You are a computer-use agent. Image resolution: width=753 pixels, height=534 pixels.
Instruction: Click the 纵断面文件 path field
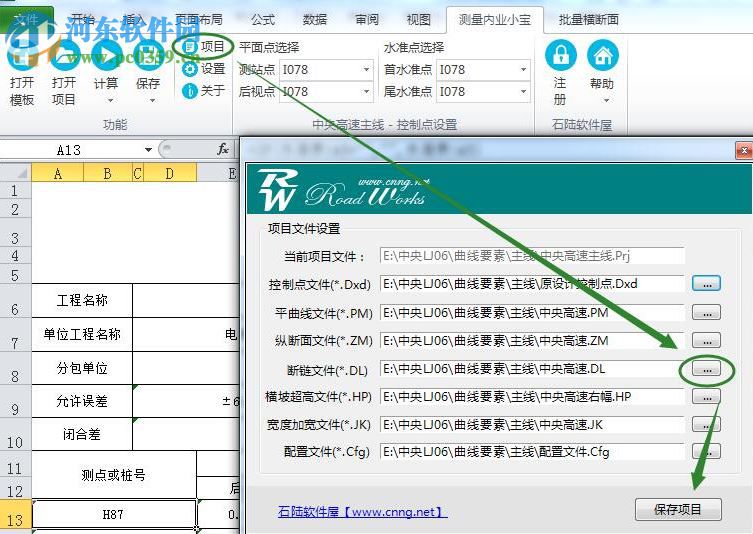[532, 340]
